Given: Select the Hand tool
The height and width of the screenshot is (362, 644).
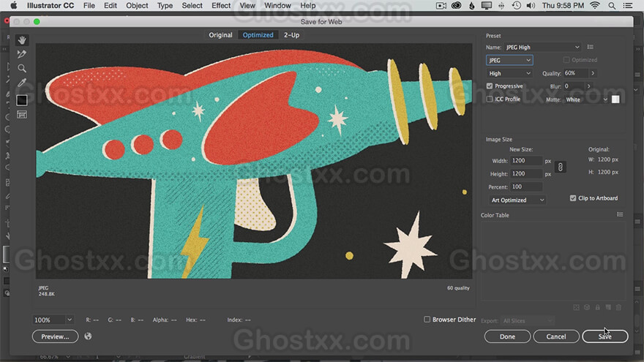Looking at the screenshot, I should pos(22,39).
